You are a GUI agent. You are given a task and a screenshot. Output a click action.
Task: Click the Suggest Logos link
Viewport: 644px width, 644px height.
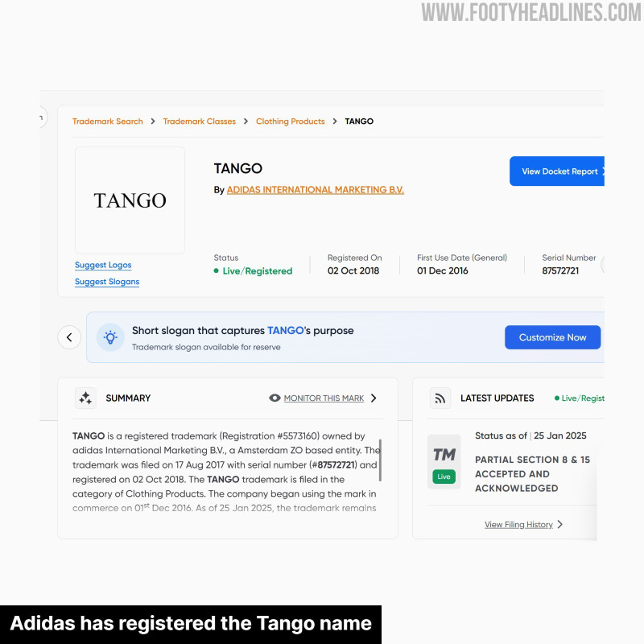[103, 265]
